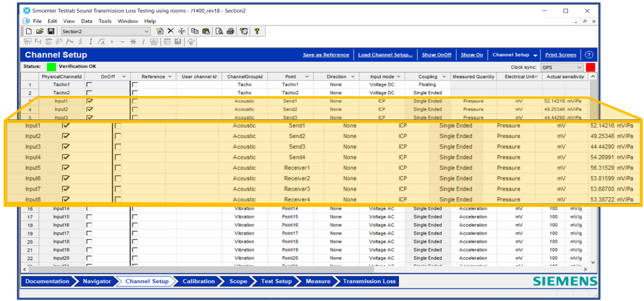Open the Direction column filter arrow
The image size is (644, 301).
[x=353, y=77]
